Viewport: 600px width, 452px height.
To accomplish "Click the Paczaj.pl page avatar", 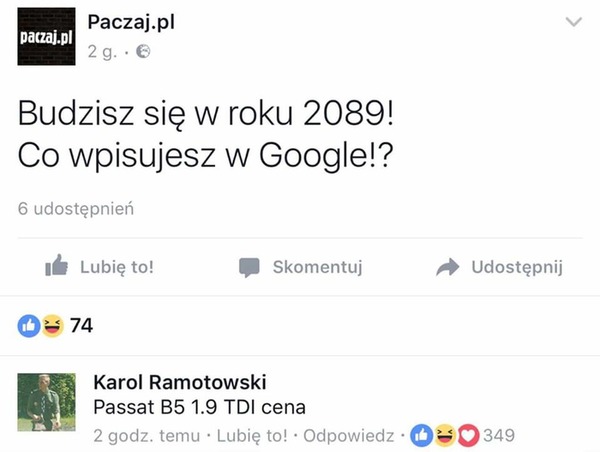I will tap(46, 36).
